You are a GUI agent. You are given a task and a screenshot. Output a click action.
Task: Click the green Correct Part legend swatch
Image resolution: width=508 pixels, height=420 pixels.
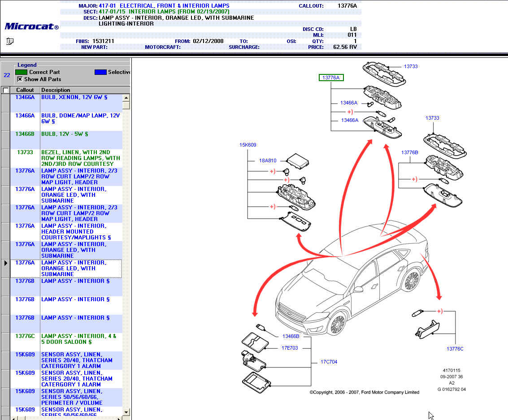(21, 72)
